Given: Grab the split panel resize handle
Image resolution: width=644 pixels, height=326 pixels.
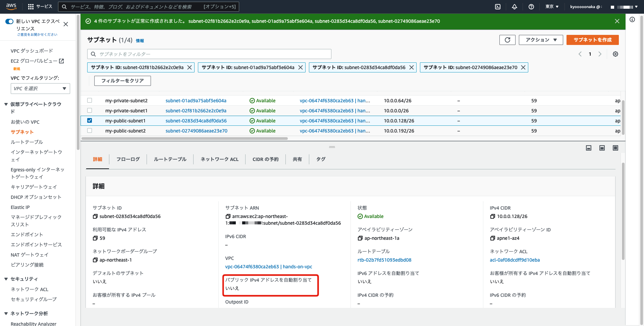Looking at the screenshot, I should coord(332,147).
